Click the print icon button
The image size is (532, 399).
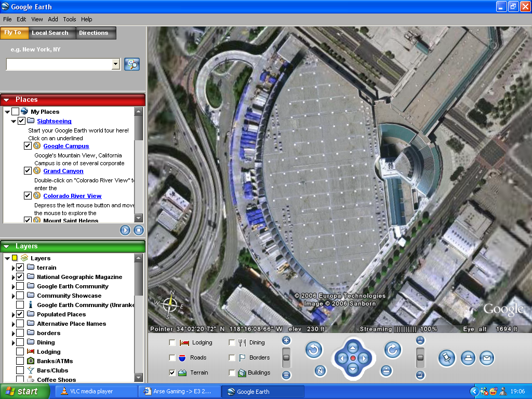click(x=468, y=357)
